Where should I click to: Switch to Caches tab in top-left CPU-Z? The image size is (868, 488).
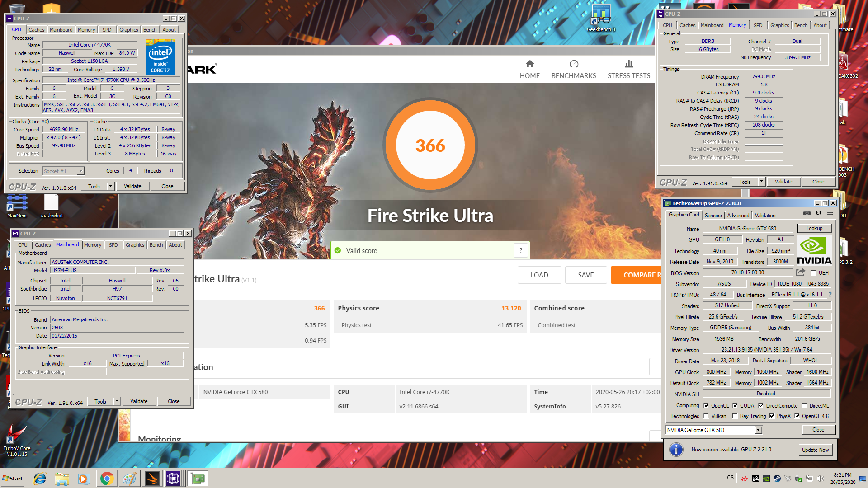click(x=37, y=30)
